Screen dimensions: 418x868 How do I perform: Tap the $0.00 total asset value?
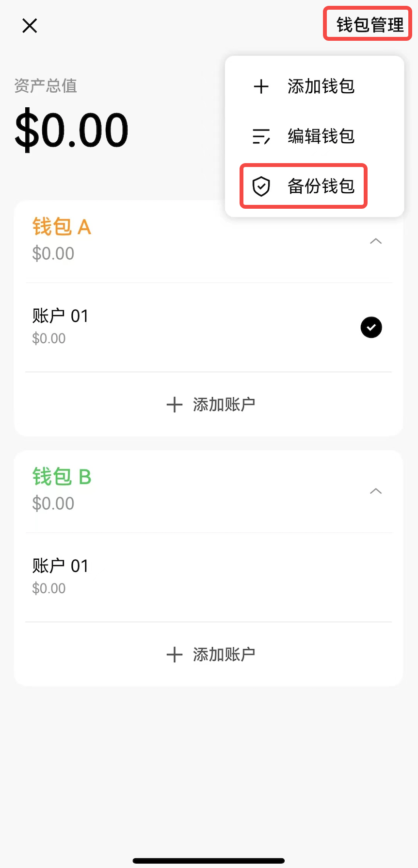pyautogui.click(x=71, y=130)
